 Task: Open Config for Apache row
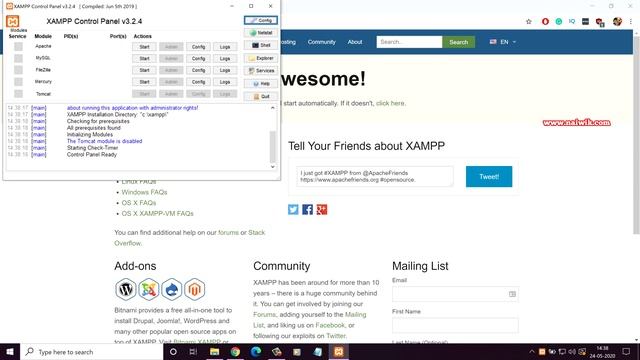coord(198,47)
